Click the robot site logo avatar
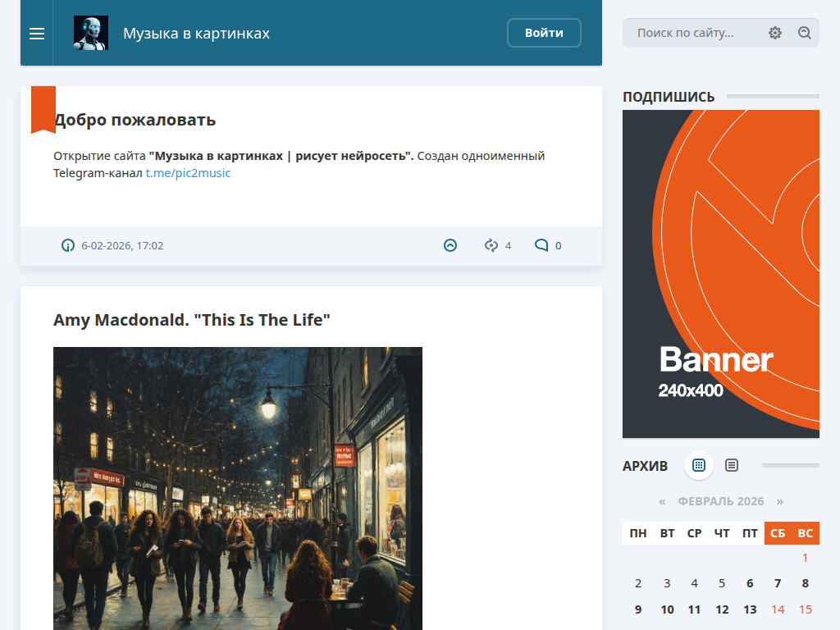 pyautogui.click(x=91, y=33)
